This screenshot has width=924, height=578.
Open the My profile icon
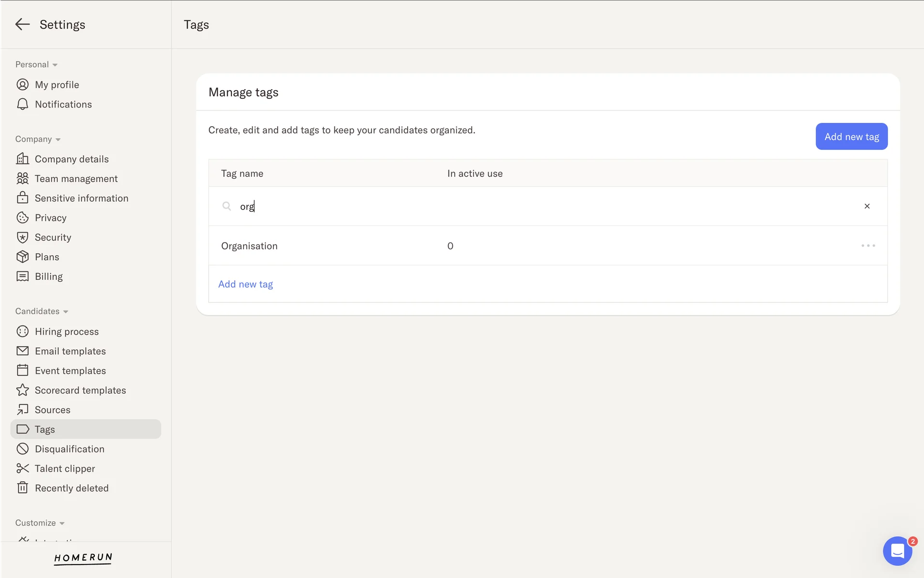pos(22,85)
